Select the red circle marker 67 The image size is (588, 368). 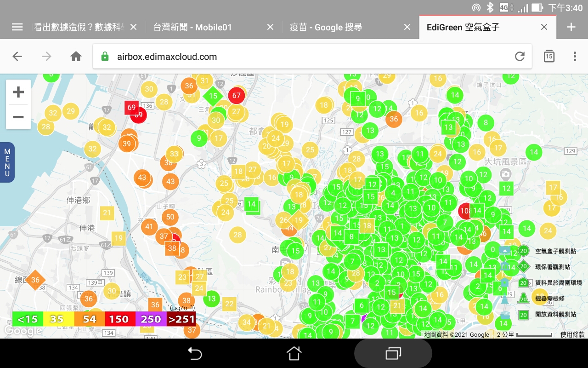237,96
